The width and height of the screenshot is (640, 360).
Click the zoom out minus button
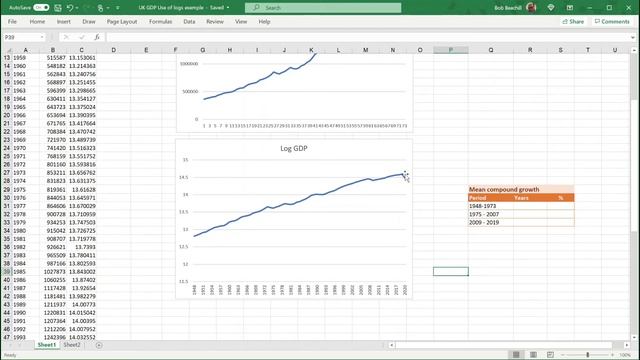(x=563, y=355)
